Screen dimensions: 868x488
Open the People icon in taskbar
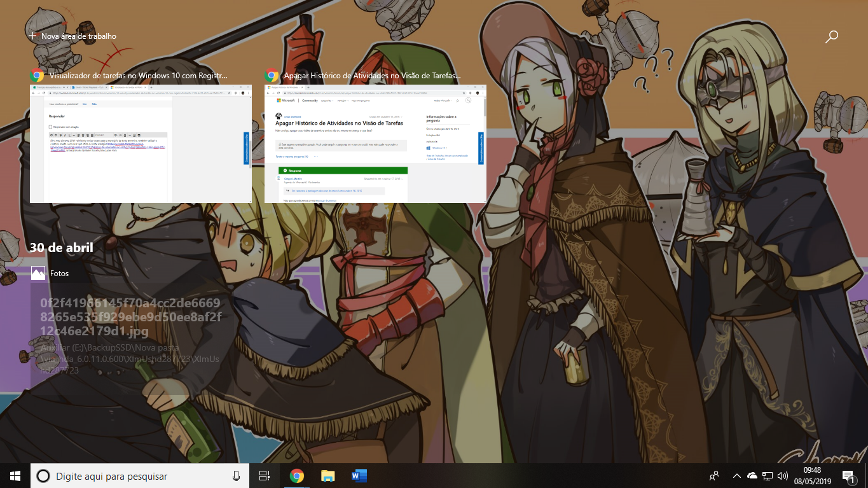714,476
